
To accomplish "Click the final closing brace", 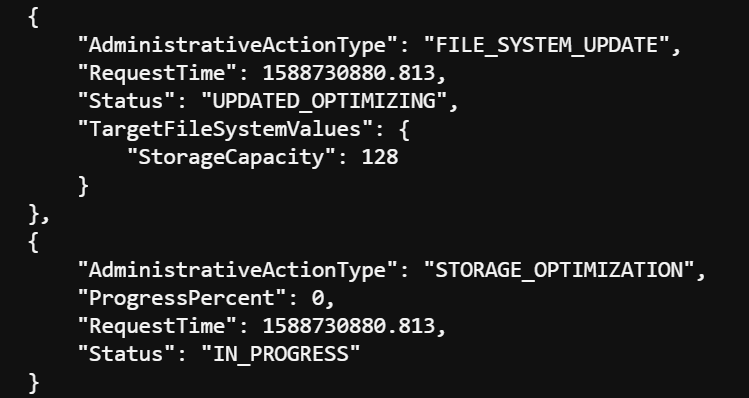I will pos(33,383).
